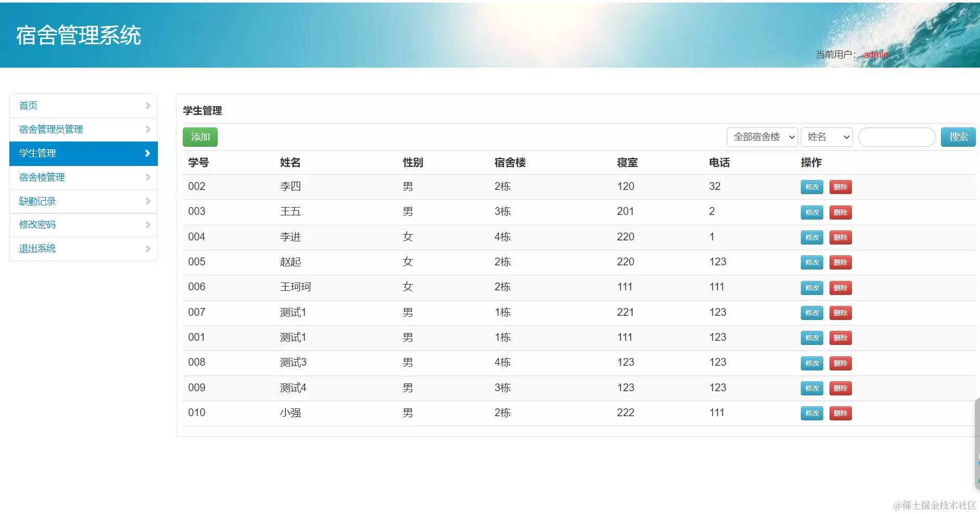Click 修改 for student 006 王珂珂
This screenshot has width=980, height=514.
(812, 288)
